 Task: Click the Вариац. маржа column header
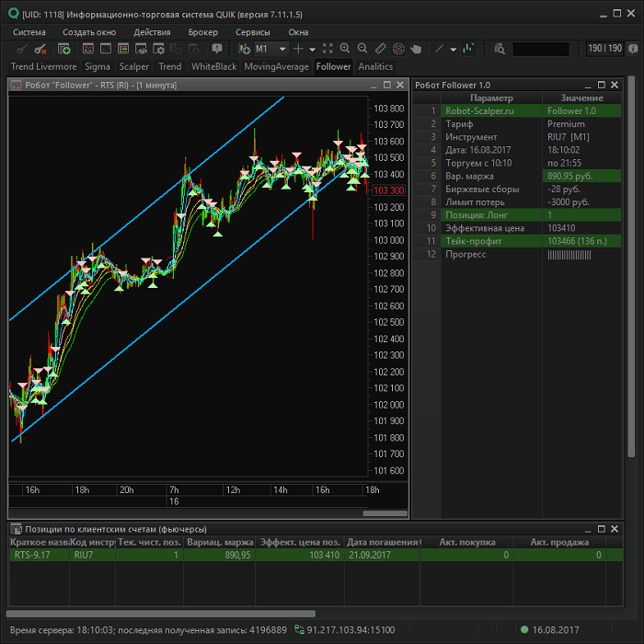click(x=219, y=542)
